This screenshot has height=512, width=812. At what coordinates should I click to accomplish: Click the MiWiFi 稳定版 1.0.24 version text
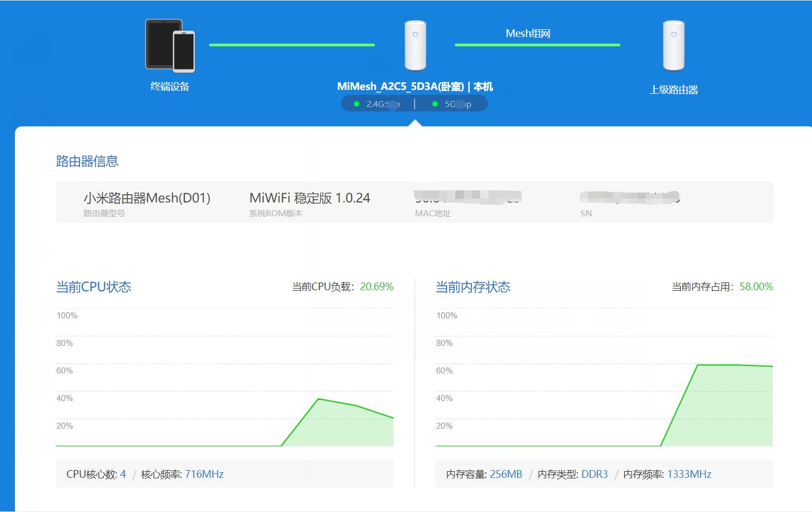(310, 198)
